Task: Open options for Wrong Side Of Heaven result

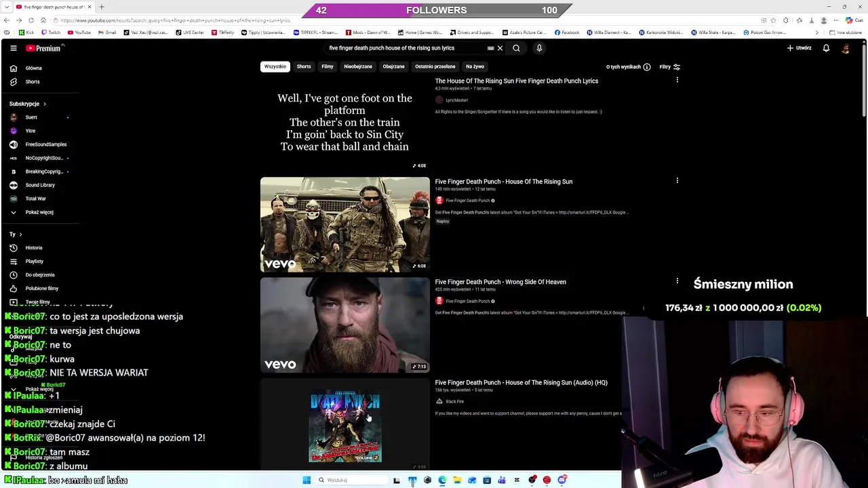Action: [x=677, y=281]
